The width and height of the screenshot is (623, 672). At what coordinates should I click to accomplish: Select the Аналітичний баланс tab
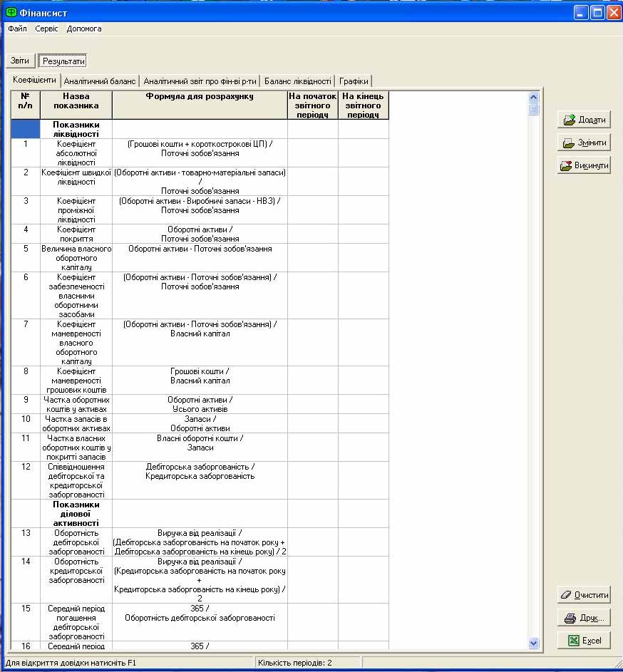[101, 81]
